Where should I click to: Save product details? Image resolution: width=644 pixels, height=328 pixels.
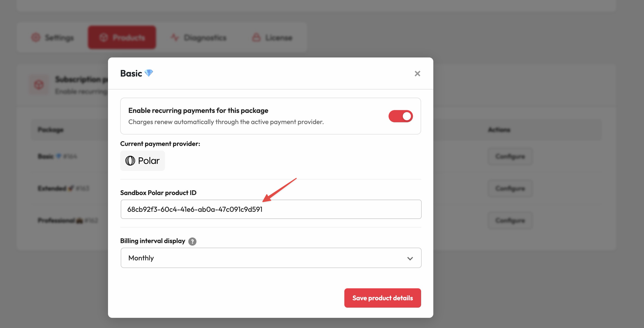point(382,298)
